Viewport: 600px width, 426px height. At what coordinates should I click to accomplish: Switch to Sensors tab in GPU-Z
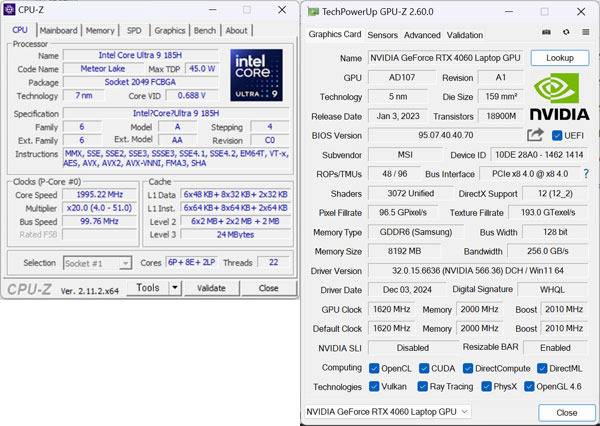[x=382, y=35]
